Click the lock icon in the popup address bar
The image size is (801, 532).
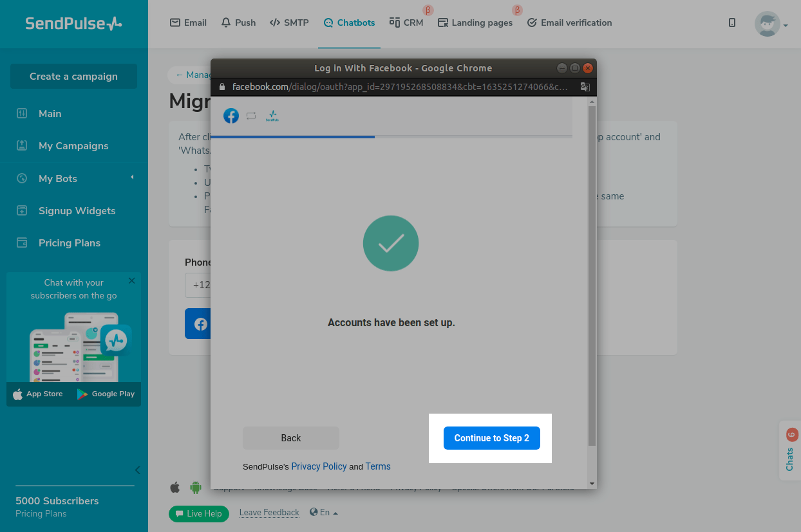tap(222, 86)
